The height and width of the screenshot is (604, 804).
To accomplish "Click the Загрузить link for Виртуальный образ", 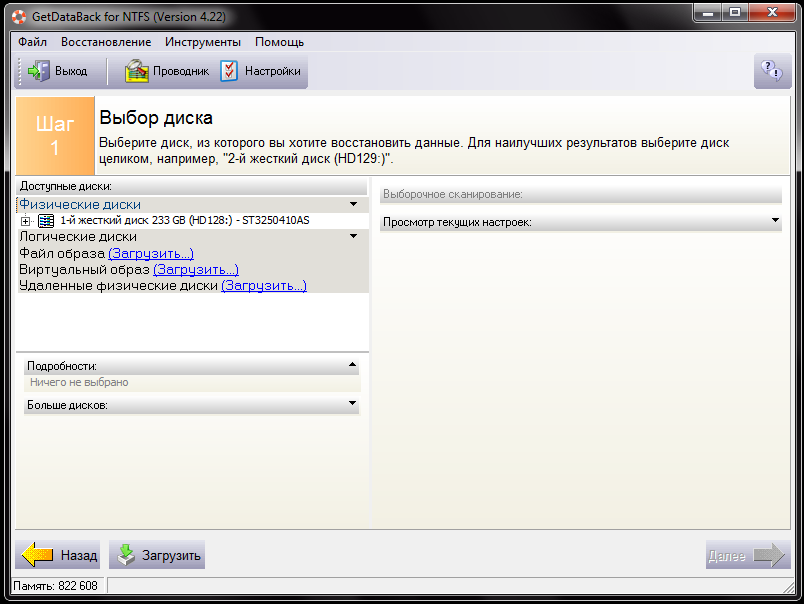I will tap(196, 269).
